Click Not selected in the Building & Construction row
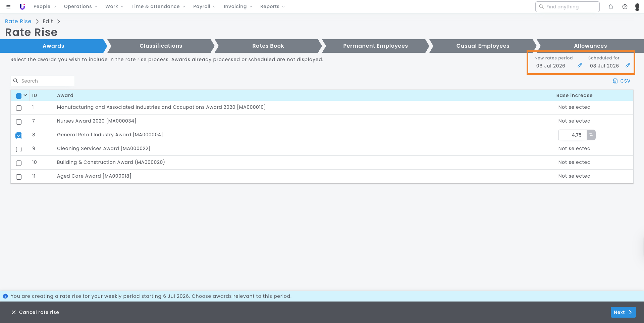 [x=575, y=162]
